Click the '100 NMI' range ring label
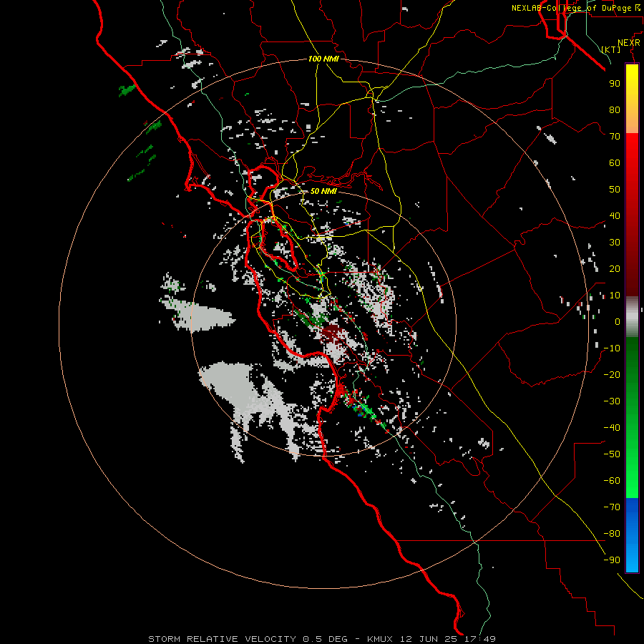 323,59
